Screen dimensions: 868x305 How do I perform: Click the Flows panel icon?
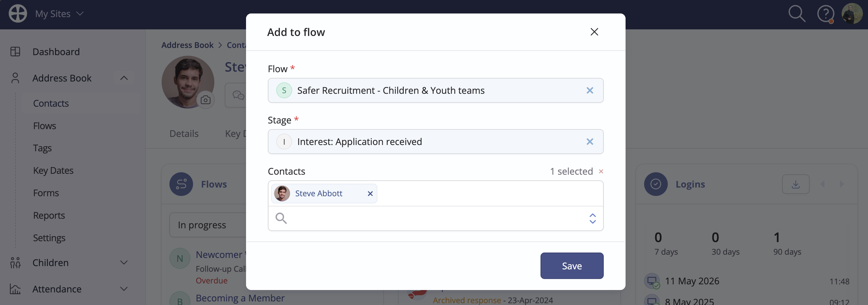[181, 184]
